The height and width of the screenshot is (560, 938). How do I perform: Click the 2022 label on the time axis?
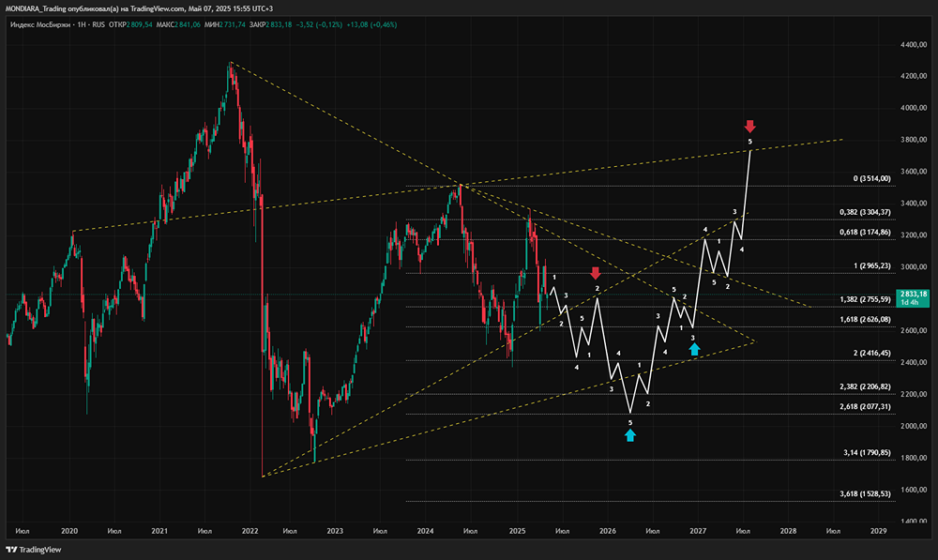click(x=250, y=531)
